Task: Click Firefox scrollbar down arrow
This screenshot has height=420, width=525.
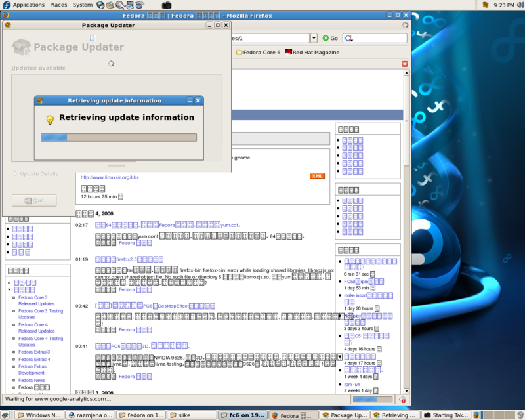Action: click(406, 391)
